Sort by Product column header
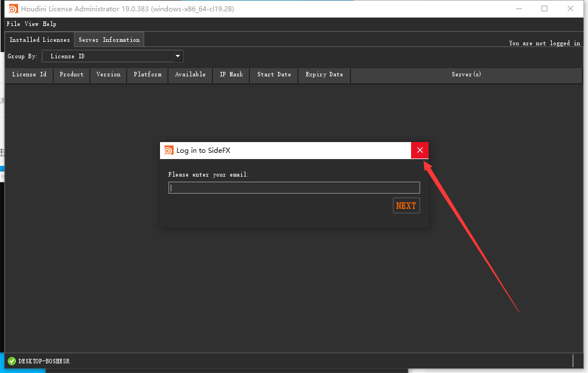Image resolution: width=588 pixels, height=373 pixels. (x=72, y=75)
